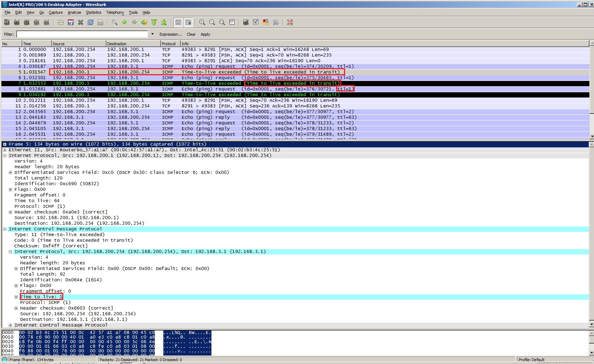Click the Expression... filter button
The image size is (594, 364).
(170, 34)
